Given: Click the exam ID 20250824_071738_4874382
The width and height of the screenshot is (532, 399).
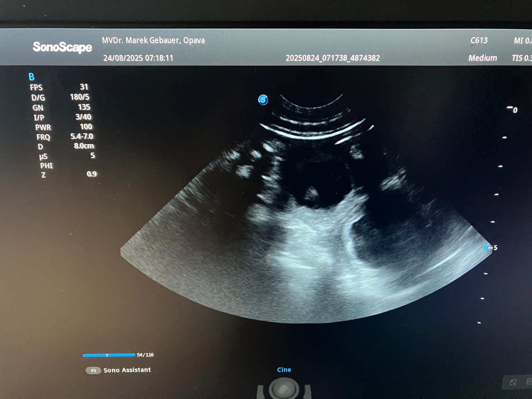Looking at the screenshot, I should (x=332, y=58).
